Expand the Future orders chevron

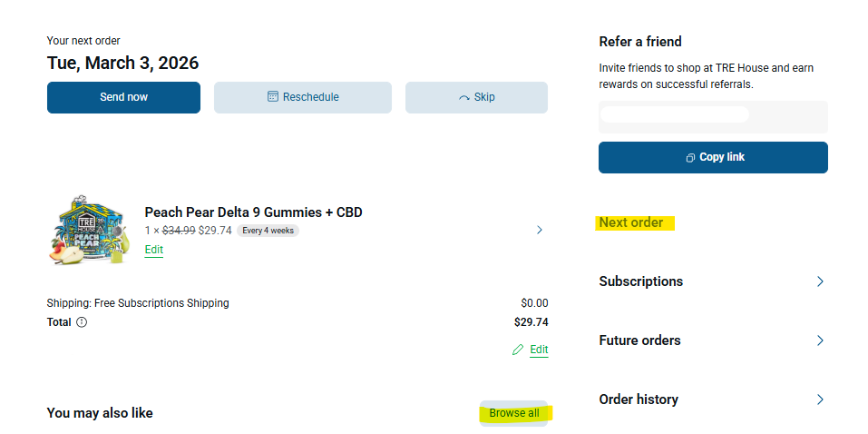tap(820, 340)
